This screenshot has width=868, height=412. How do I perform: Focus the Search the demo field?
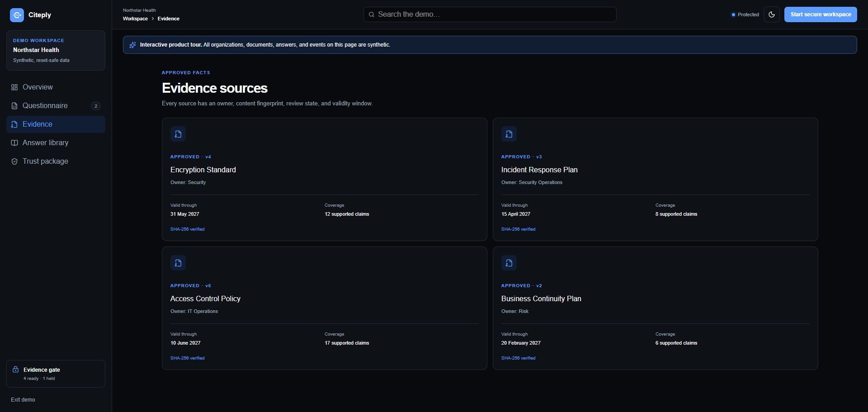pyautogui.click(x=490, y=14)
